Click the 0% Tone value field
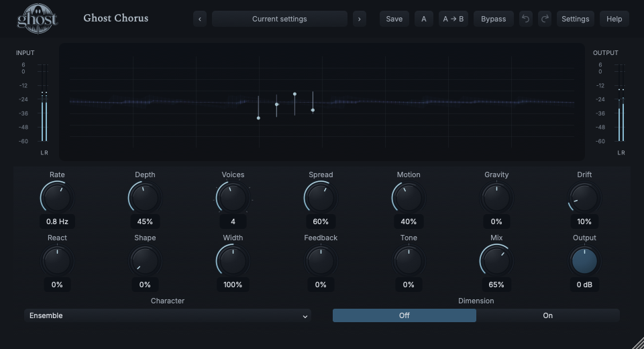The image size is (644, 349). coord(409,285)
